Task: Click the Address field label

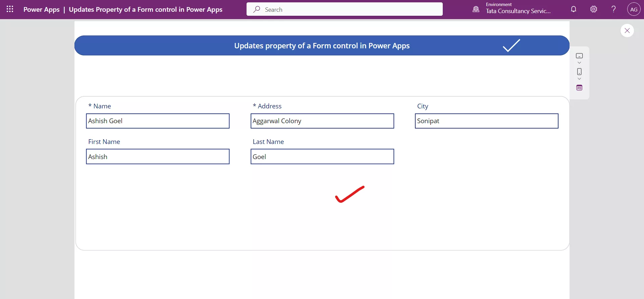Action: [x=267, y=106]
